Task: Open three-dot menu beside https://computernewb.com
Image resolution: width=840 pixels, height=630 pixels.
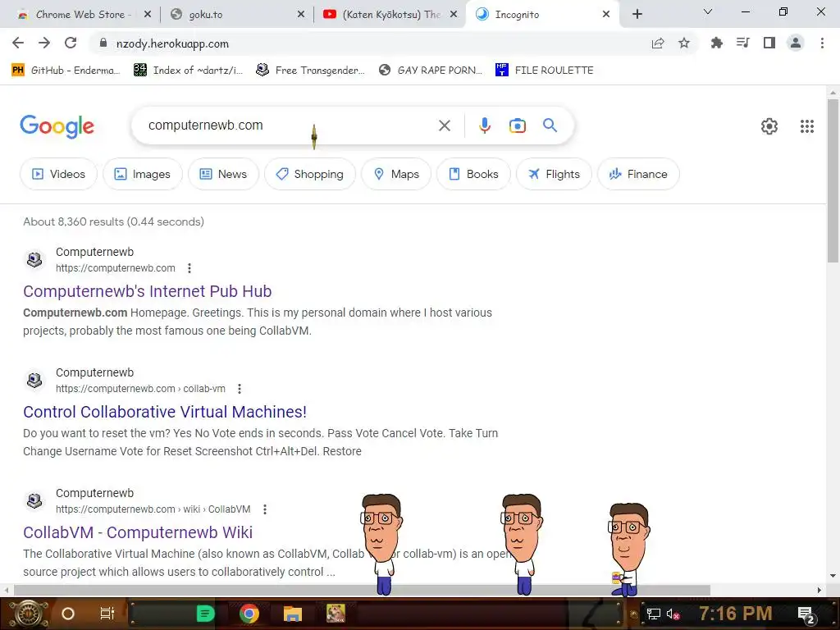Action: tap(189, 268)
